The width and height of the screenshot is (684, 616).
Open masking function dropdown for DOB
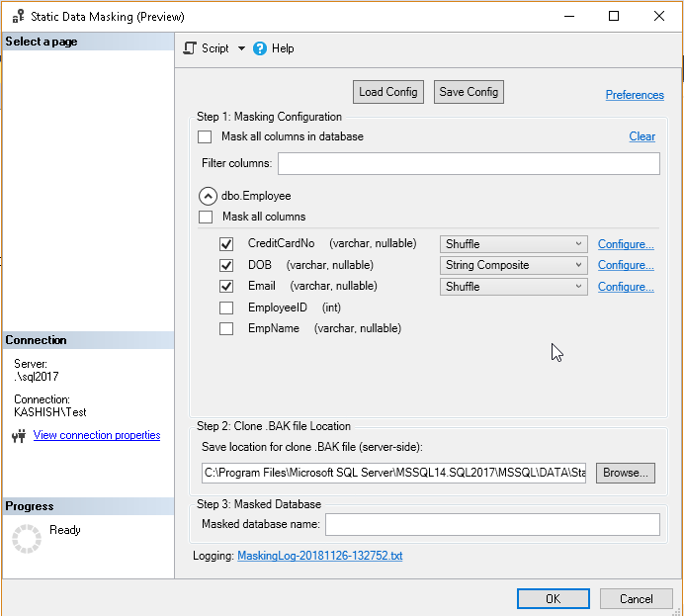513,265
